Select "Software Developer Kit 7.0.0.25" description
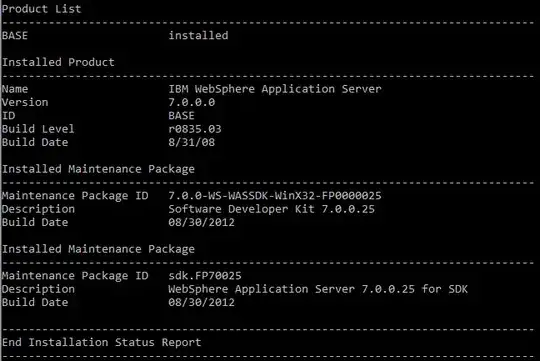Screen dimensions: 540x361 point(271,209)
